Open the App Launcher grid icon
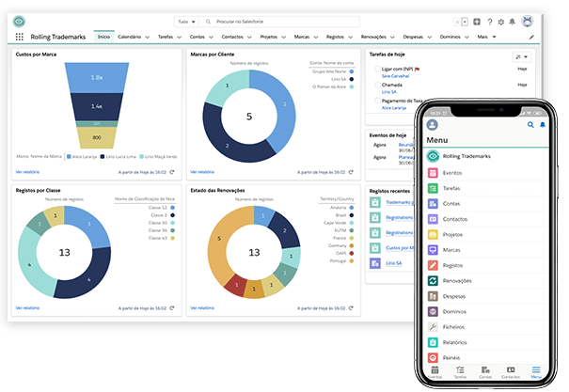This screenshot has width=569, height=392. coord(19,37)
